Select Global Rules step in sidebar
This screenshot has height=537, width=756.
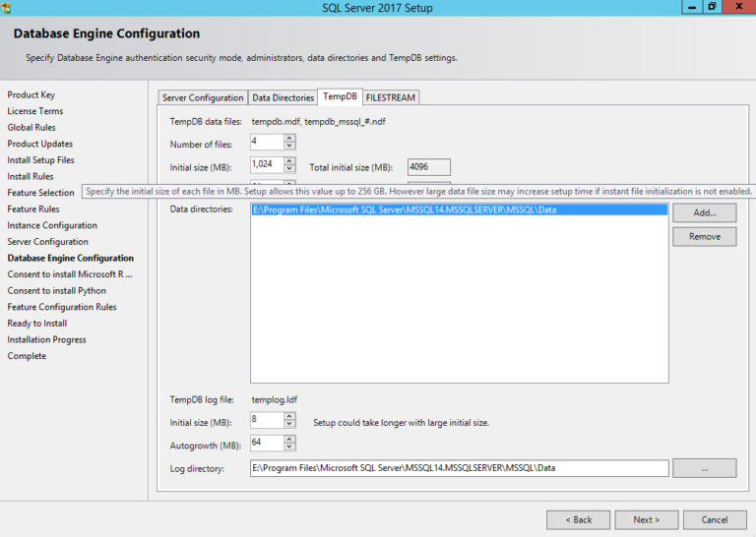(x=31, y=128)
